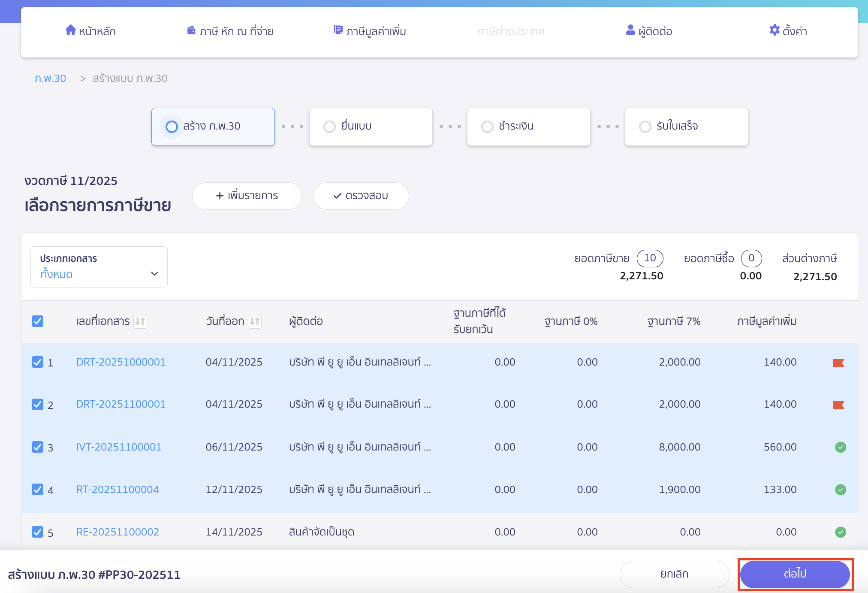
Task: Toggle the select-all header checkbox
Action: (38, 321)
